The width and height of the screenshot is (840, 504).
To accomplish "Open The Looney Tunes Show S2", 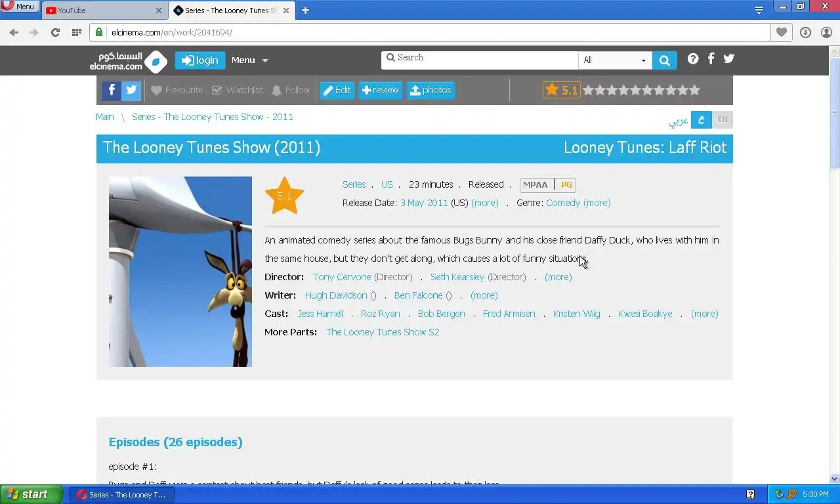I will (x=383, y=332).
